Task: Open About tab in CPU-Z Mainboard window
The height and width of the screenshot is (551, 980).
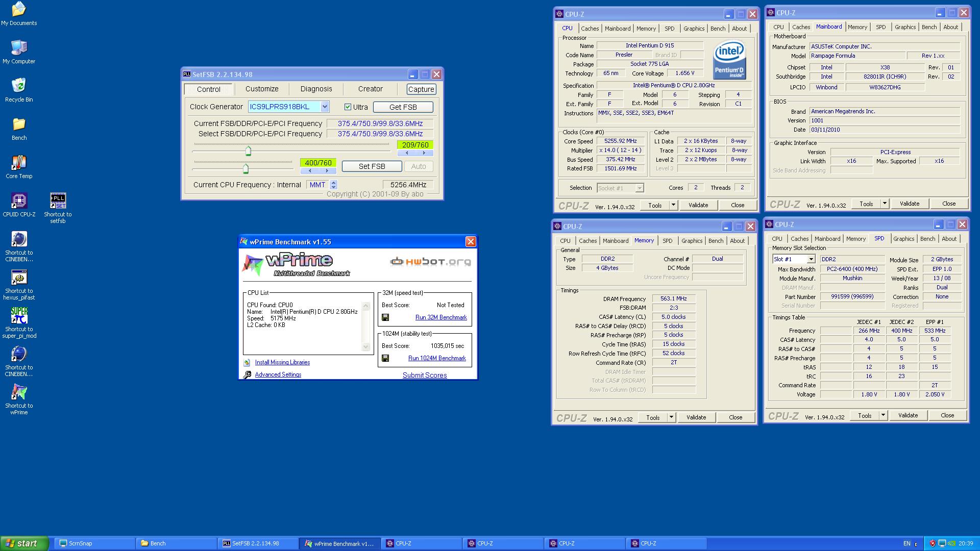Action: tap(950, 27)
